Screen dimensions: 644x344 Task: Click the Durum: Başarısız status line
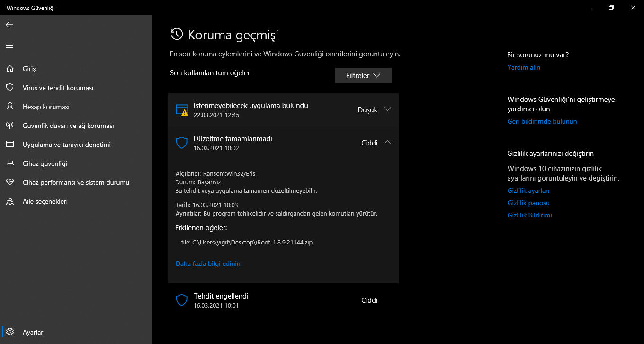pos(198,182)
